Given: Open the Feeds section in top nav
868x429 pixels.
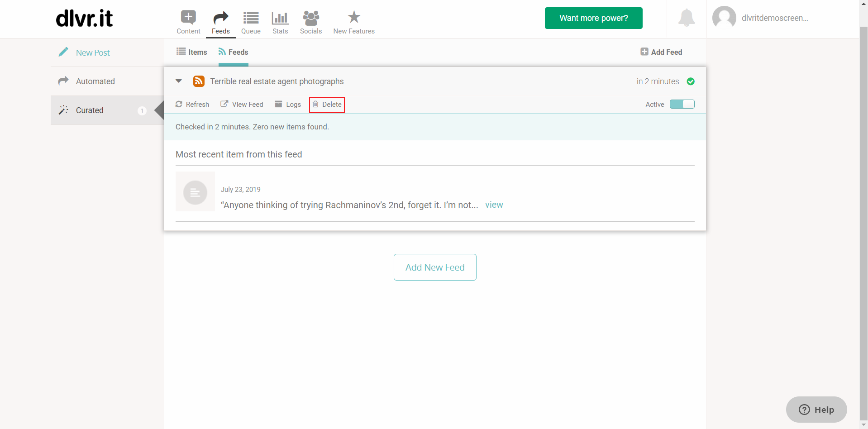Looking at the screenshot, I should point(221,22).
